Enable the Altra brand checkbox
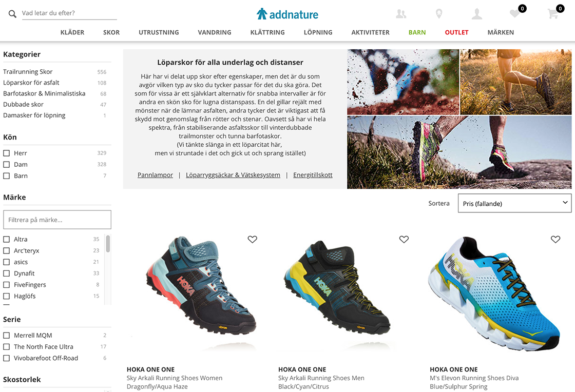 (6, 239)
